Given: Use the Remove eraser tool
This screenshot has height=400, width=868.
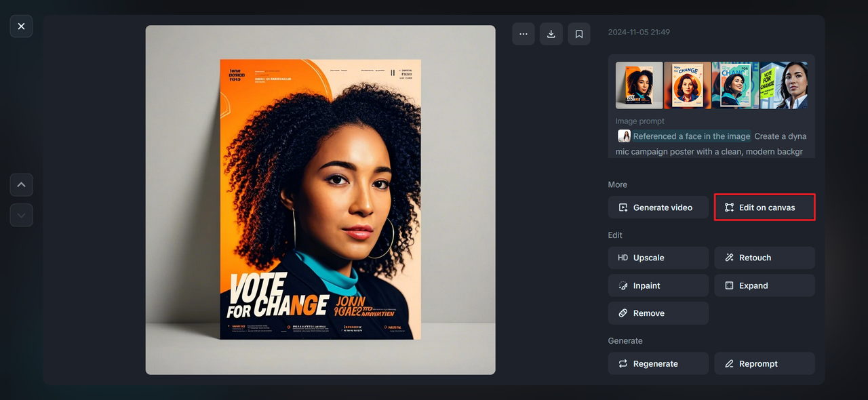Looking at the screenshot, I should (658, 313).
